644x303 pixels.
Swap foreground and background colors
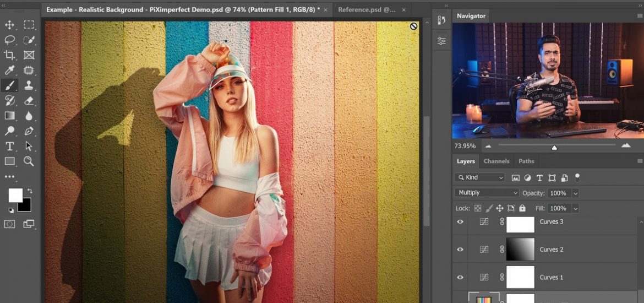point(30,191)
